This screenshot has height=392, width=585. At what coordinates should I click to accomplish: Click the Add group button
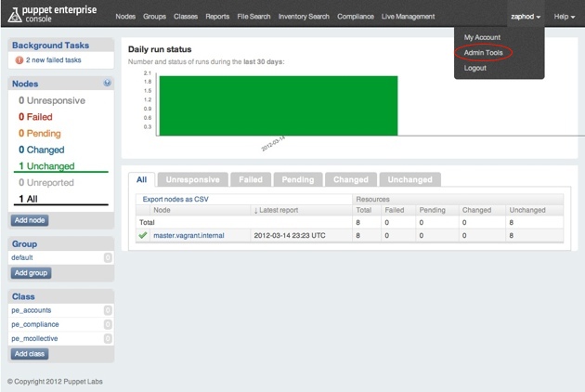coord(31,273)
